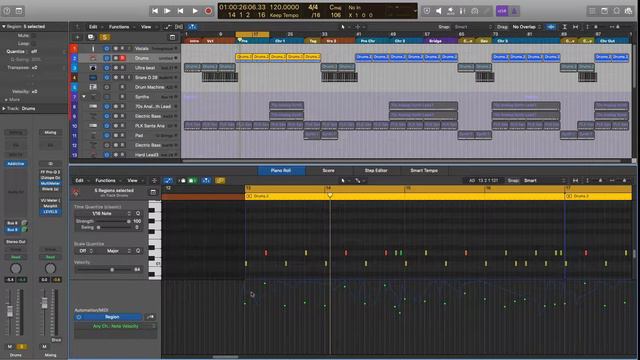Viewport: 640px width, 360px height.
Task: Open tracks area Edit menu
Action: click(93, 27)
